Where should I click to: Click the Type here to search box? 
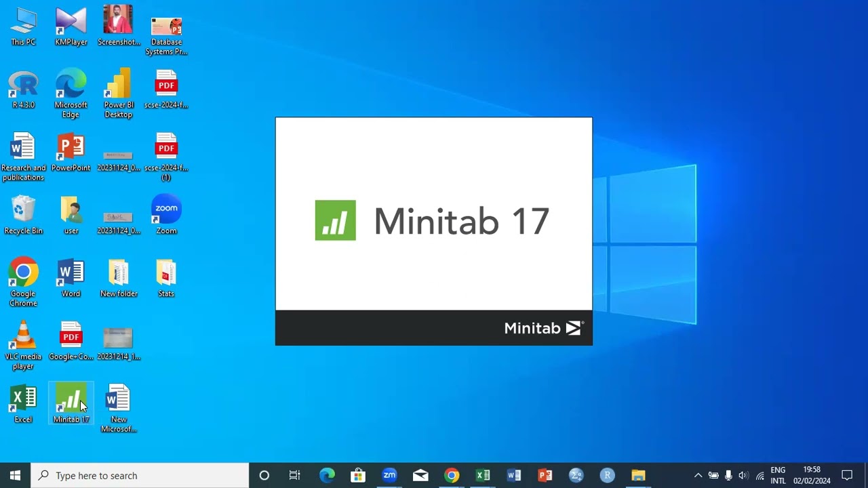pyautogui.click(x=140, y=475)
